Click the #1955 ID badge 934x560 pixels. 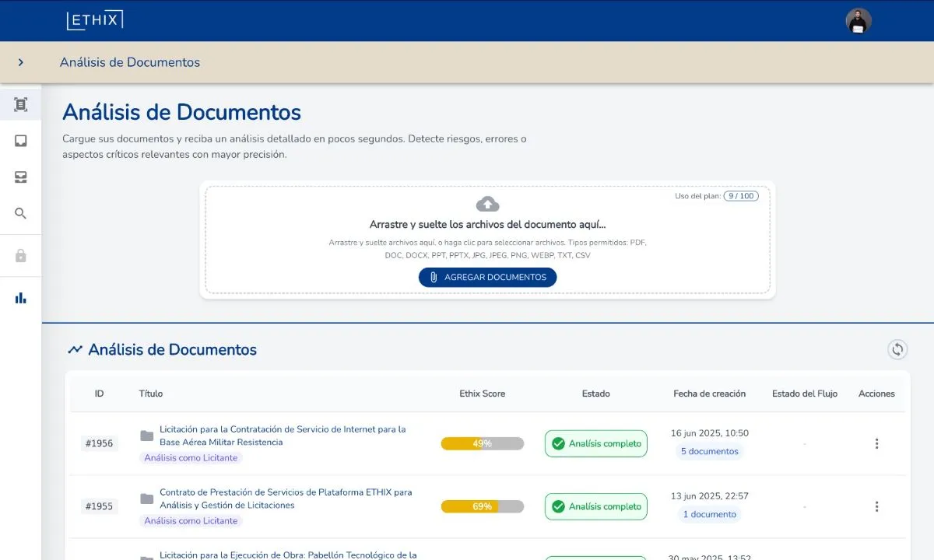tap(100, 506)
